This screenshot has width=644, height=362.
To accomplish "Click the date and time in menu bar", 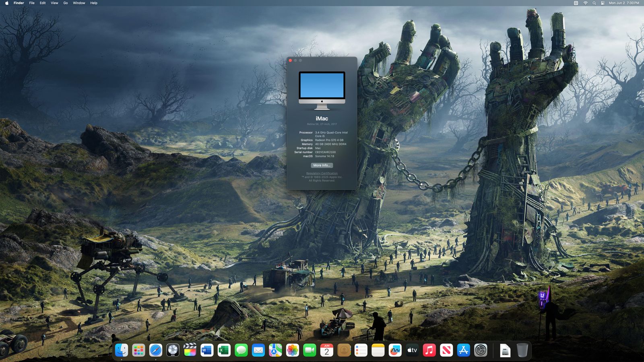I will click(x=624, y=3).
